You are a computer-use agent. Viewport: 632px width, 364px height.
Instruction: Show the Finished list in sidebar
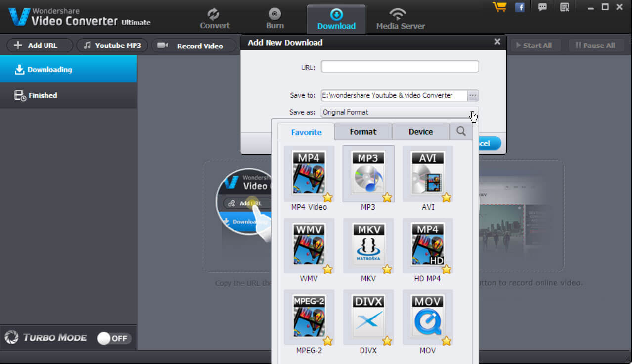point(68,95)
